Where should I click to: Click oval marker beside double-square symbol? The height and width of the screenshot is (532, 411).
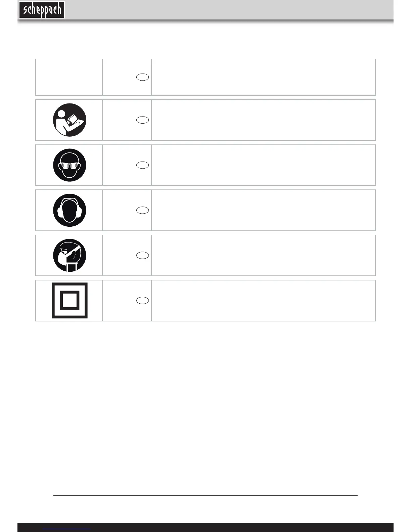point(143,300)
